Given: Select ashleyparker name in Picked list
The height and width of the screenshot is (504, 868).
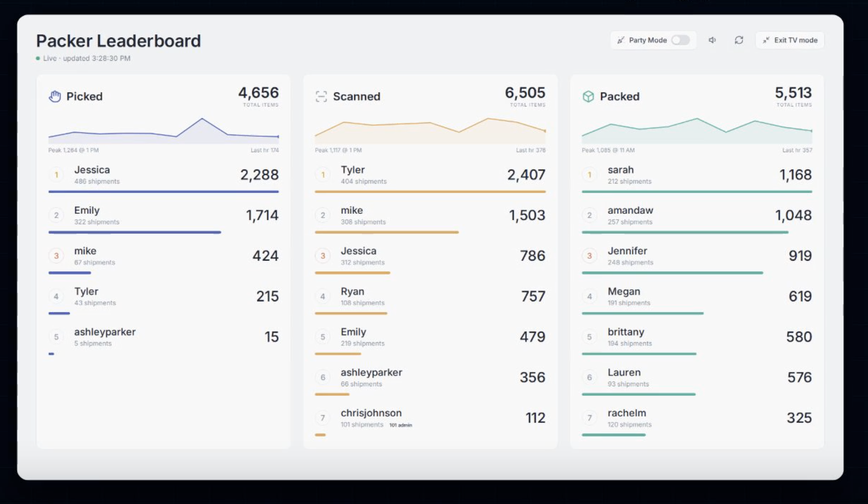Looking at the screenshot, I should (105, 332).
